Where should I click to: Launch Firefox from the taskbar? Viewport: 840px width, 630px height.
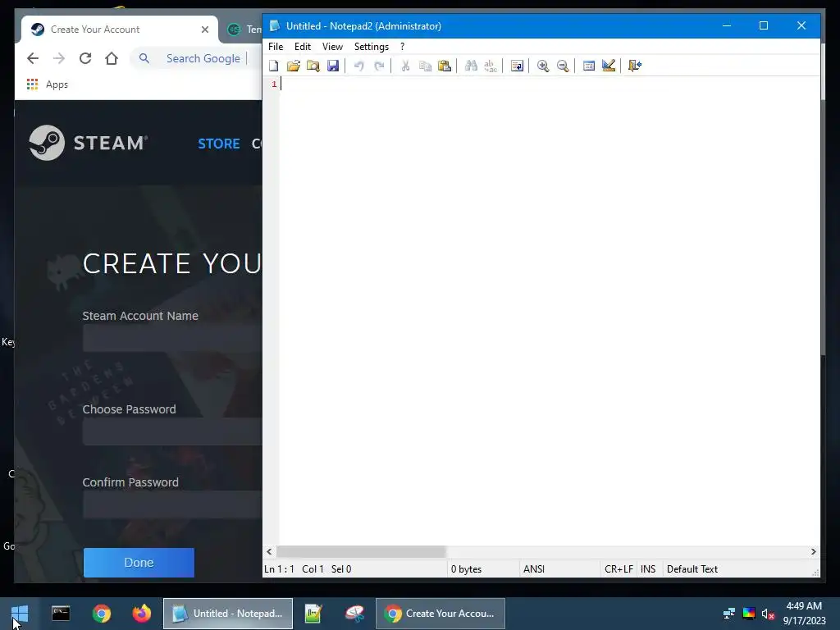pyautogui.click(x=142, y=614)
